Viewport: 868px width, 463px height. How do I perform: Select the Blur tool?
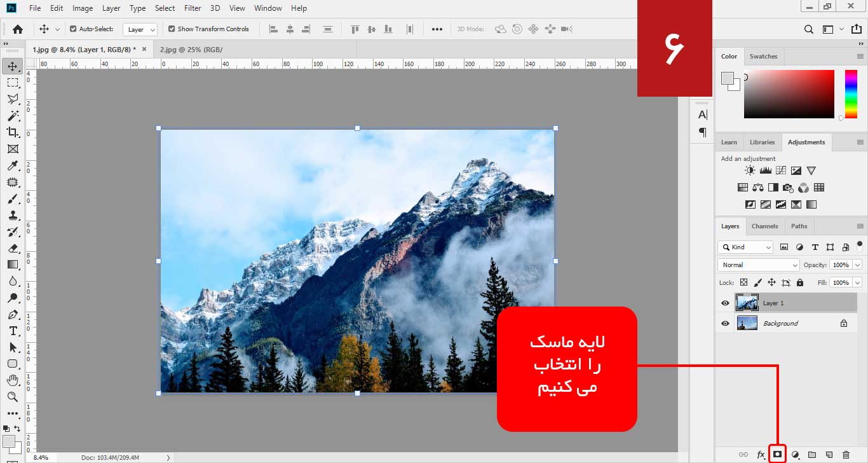[13, 281]
